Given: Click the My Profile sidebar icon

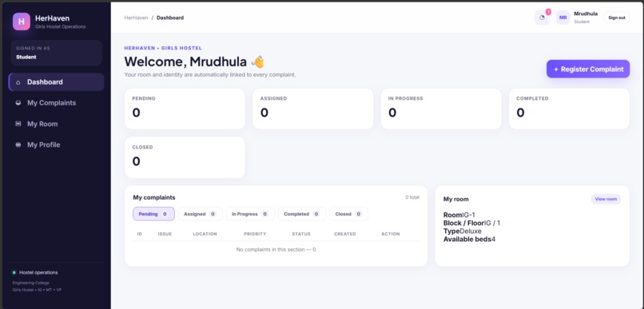Looking at the screenshot, I should [x=18, y=145].
